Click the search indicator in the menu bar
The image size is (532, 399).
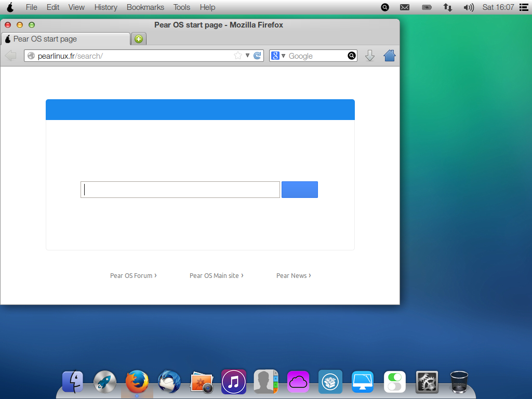pyautogui.click(x=385, y=7)
